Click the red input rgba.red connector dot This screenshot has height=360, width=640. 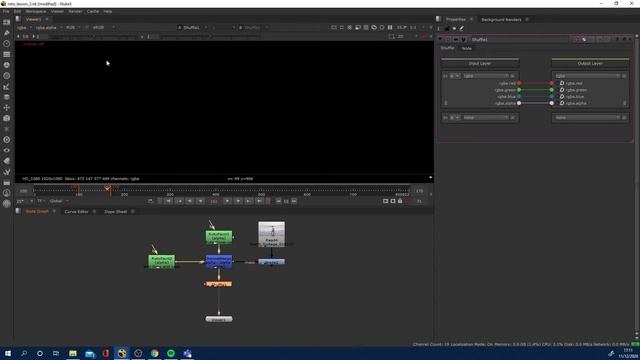(519, 83)
